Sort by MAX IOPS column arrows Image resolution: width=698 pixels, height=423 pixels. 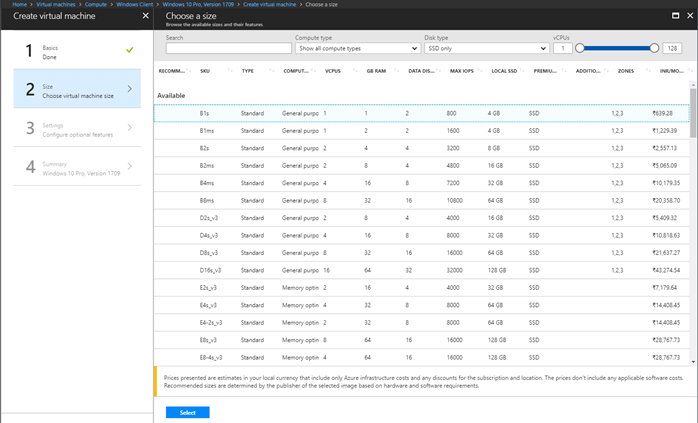(479, 71)
